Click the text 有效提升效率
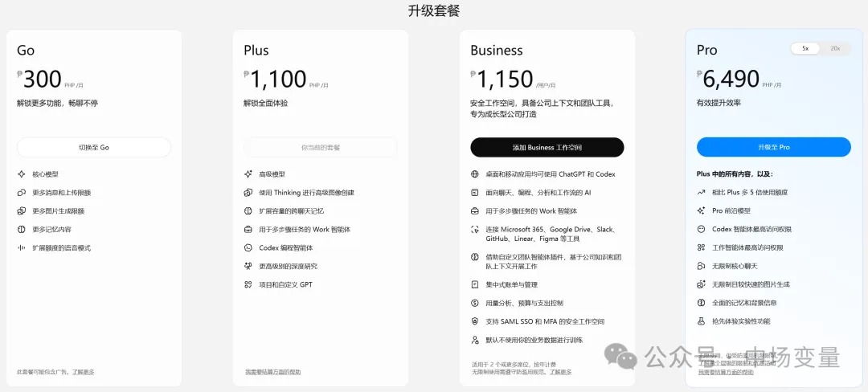Screen dimensions: 868x392 pos(719,103)
